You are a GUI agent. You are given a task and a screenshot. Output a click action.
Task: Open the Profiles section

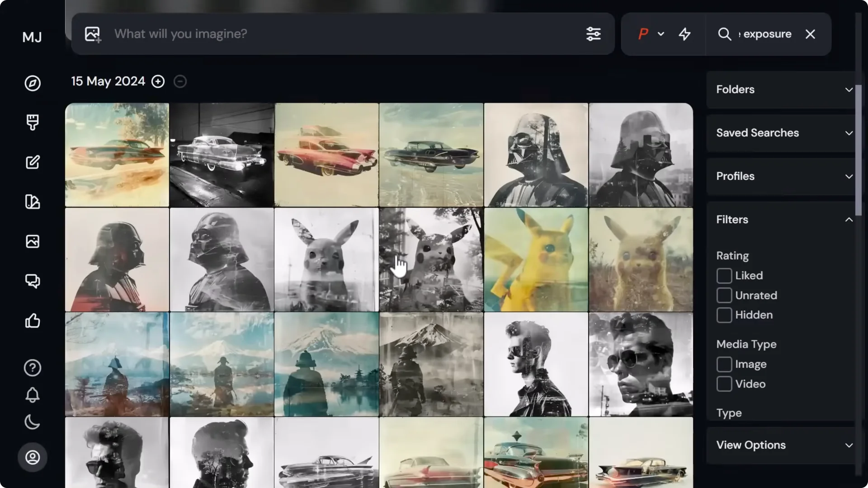point(781,176)
